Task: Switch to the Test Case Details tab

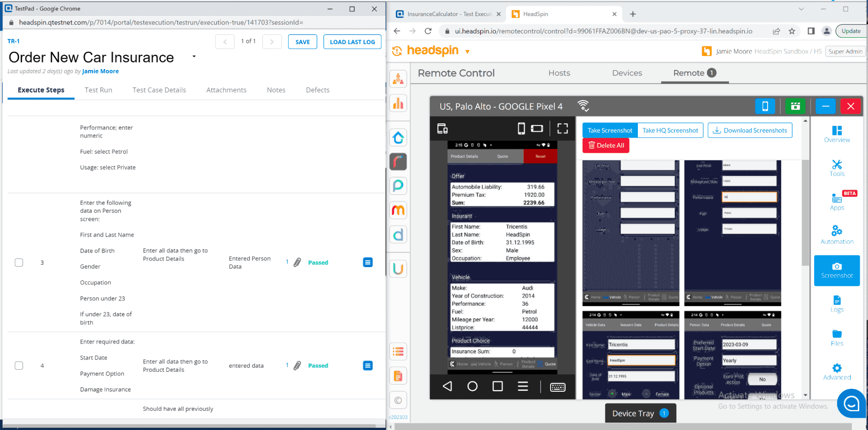Action: (x=159, y=90)
